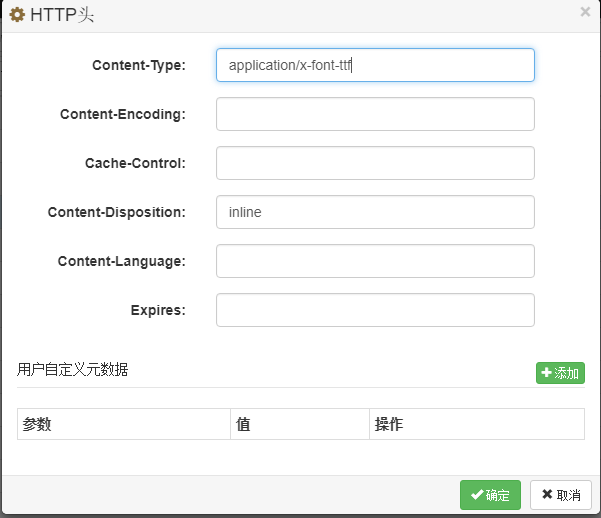This screenshot has height=518, width=601.
Task: Close the HTTP头 dialog with the X
Action: 585,12
